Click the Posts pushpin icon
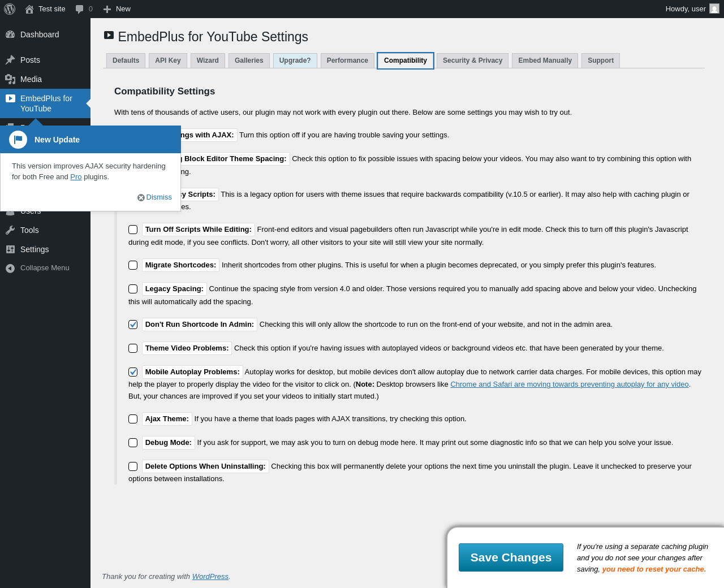724x588 pixels. pyautogui.click(x=10, y=60)
